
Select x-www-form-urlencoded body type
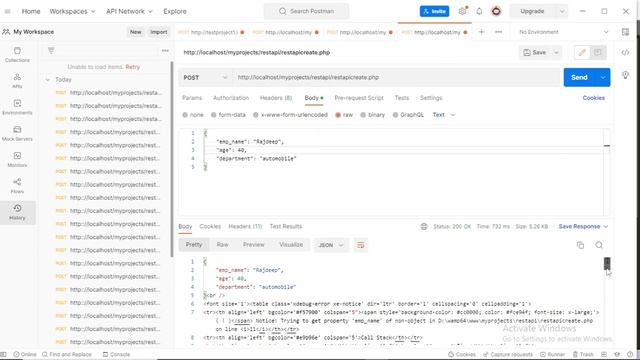click(x=290, y=115)
